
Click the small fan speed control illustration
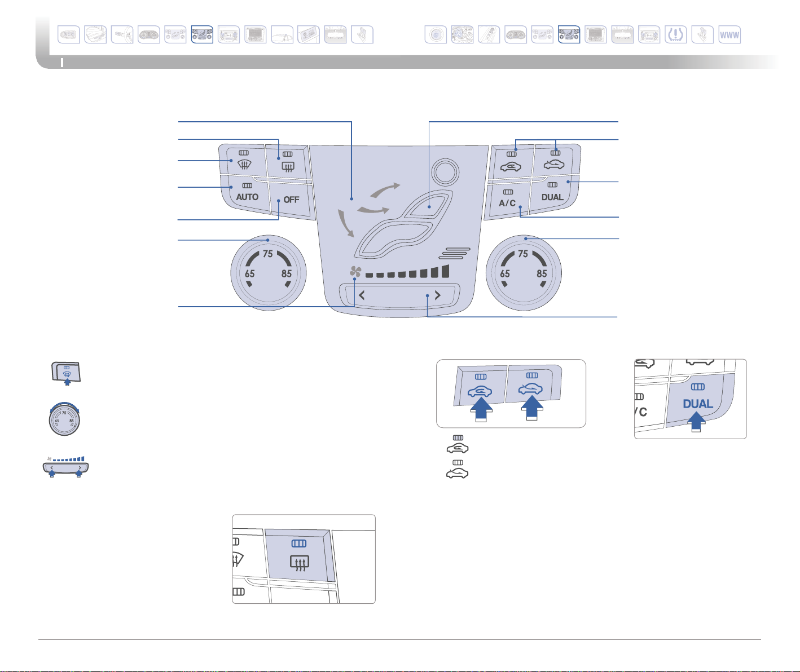67,467
